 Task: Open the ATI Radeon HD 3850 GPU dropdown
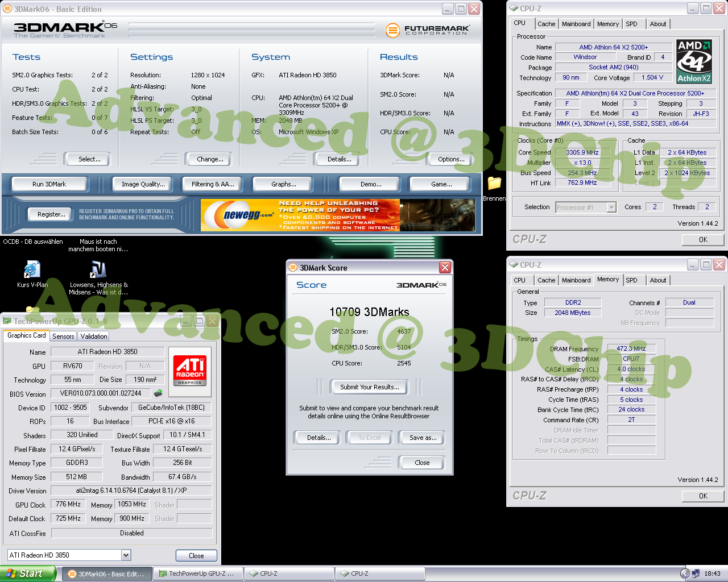69,555
